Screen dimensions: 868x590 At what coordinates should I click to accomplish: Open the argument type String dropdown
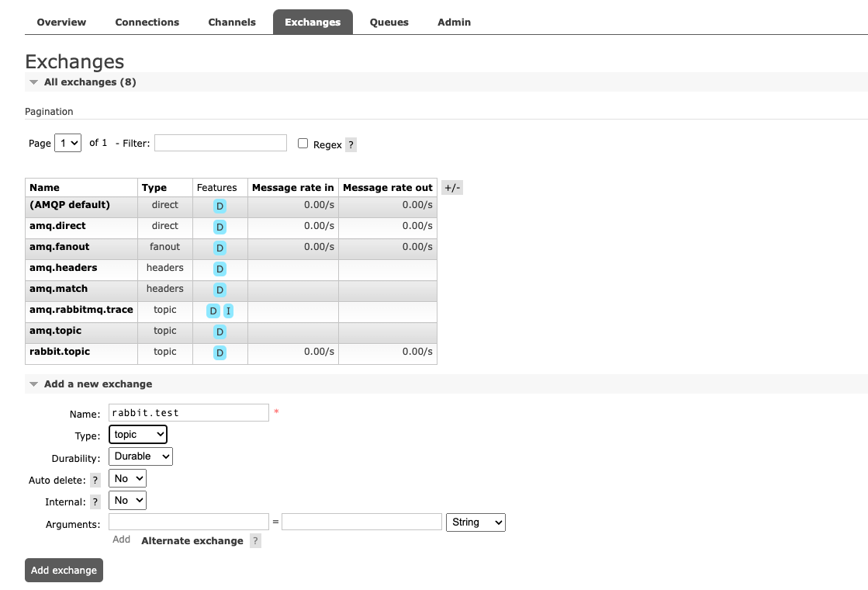click(475, 522)
